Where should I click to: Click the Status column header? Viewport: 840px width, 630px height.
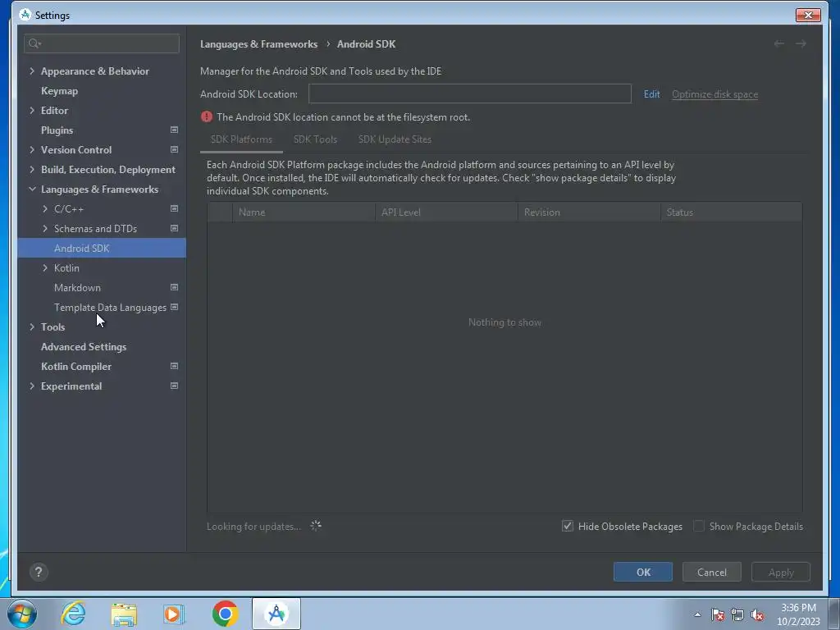(731, 212)
